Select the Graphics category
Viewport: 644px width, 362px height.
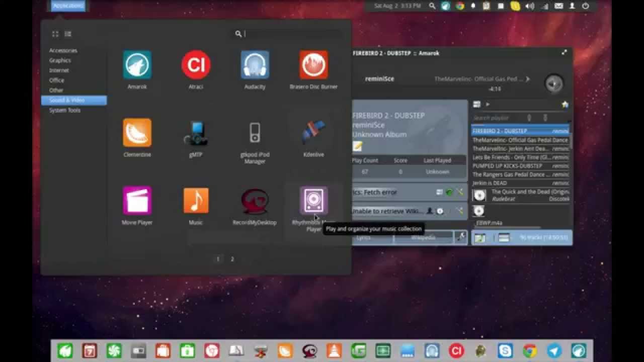click(74, 60)
